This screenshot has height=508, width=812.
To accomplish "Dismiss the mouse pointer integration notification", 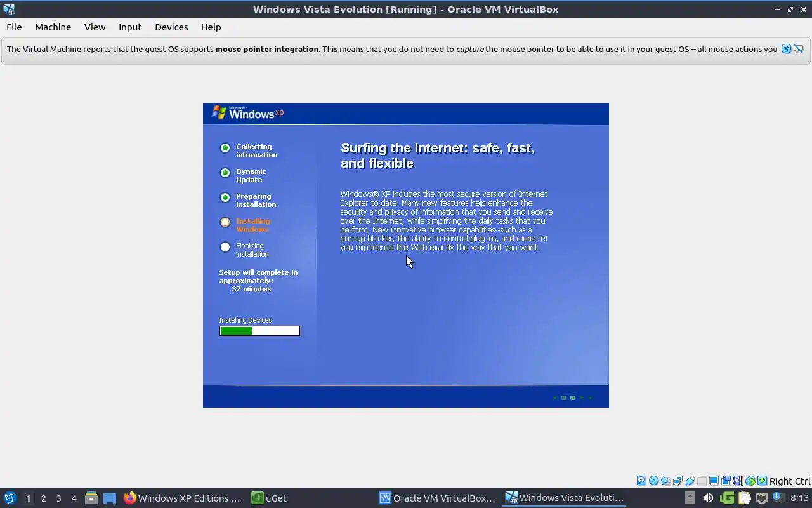I will (x=786, y=49).
